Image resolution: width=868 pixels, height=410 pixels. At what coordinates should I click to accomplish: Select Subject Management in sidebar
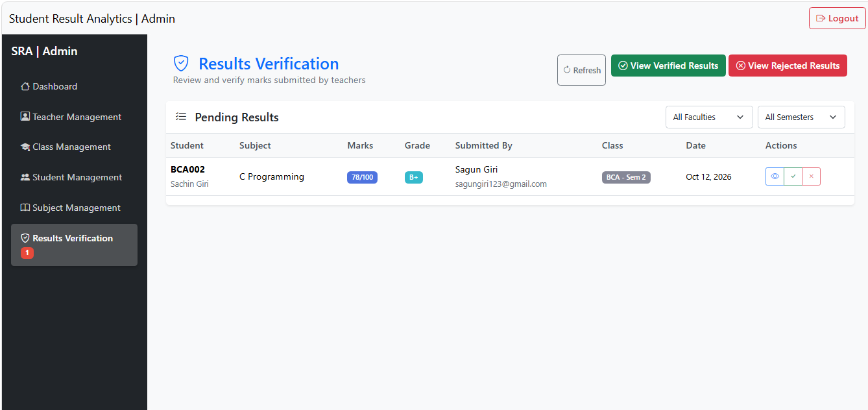coord(74,208)
